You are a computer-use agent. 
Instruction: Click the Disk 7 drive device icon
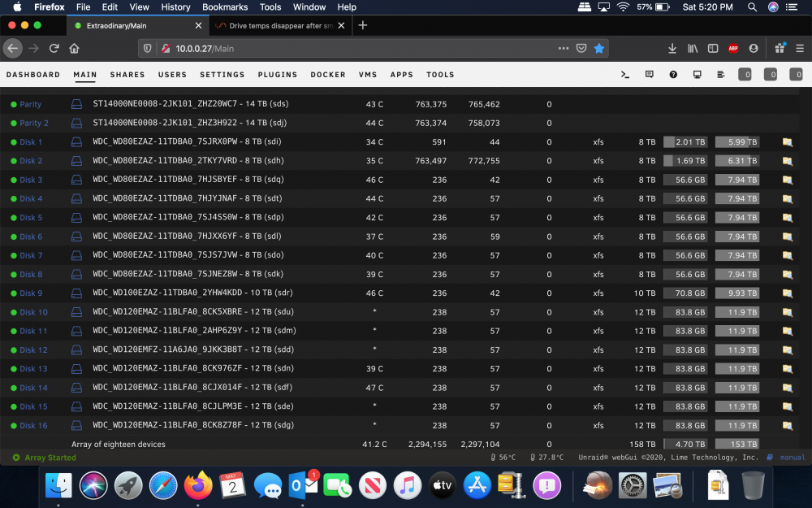point(76,255)
